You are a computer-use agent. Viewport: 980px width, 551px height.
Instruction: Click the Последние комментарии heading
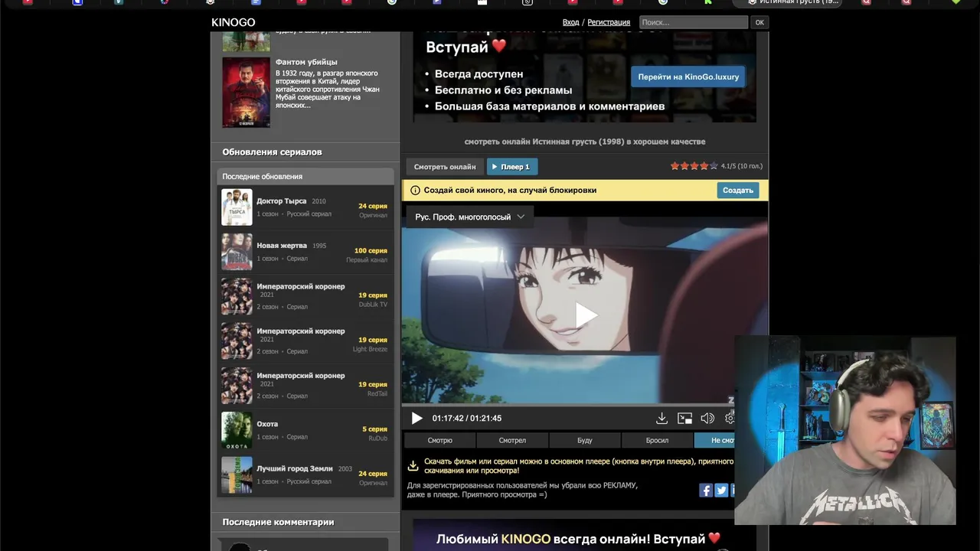pos(278,522)
